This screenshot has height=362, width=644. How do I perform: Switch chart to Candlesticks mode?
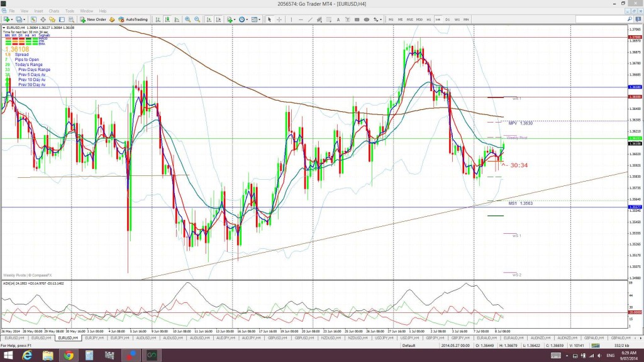[x=167, y=19]
